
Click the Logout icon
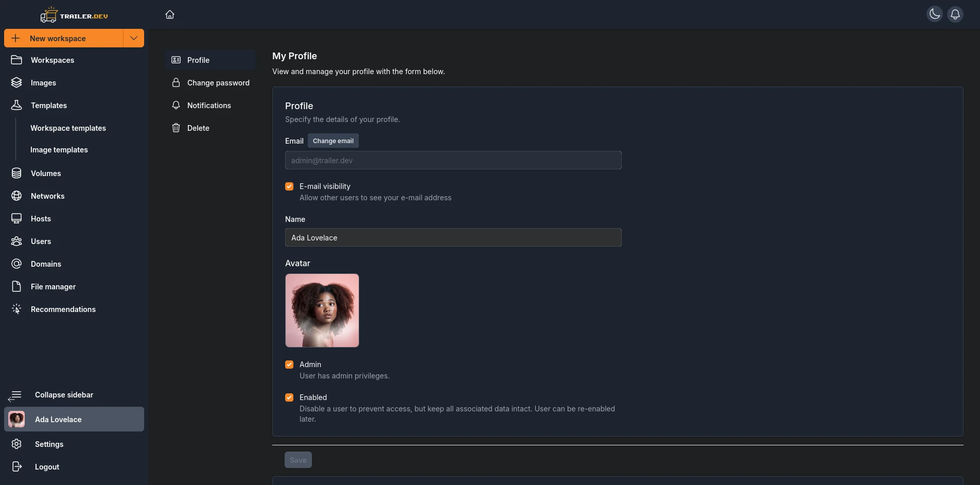(16, 466)
